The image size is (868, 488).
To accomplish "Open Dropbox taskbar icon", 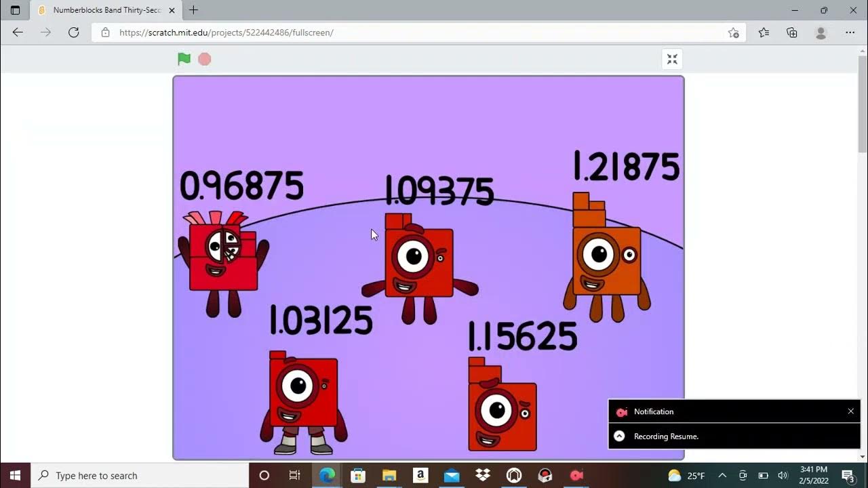I will (x=483, y=475).
